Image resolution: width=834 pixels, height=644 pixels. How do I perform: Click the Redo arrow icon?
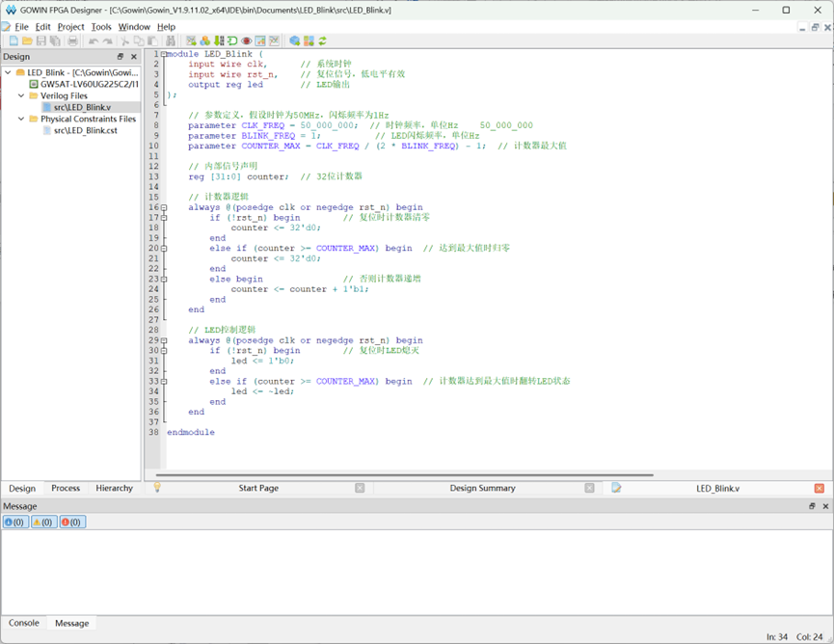[107, 40]
